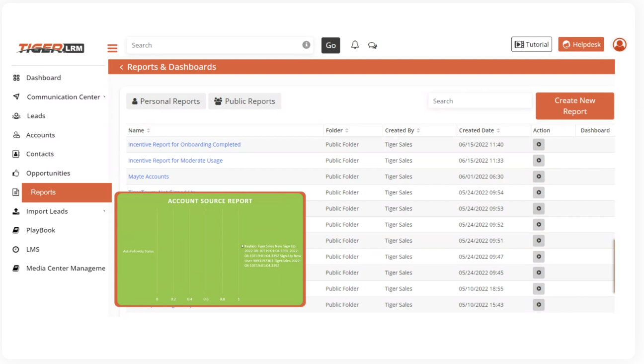Click the hamburger menu icon

coord(112,48)
